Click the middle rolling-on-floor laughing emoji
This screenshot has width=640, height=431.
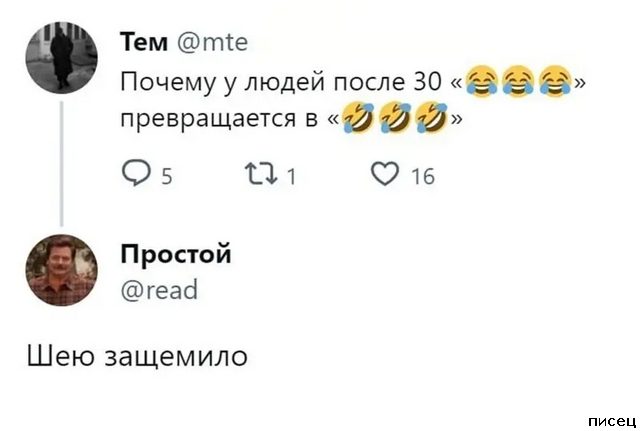pos(394,119)
